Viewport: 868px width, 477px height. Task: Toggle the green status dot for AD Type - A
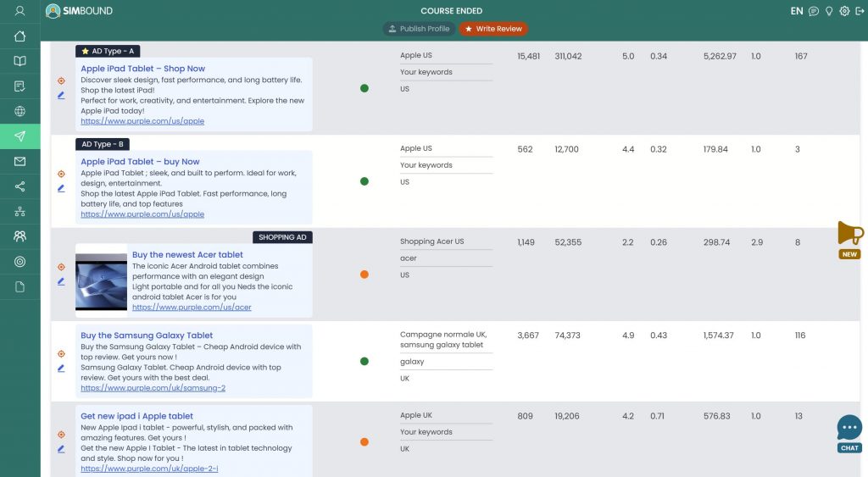[364, 88]
